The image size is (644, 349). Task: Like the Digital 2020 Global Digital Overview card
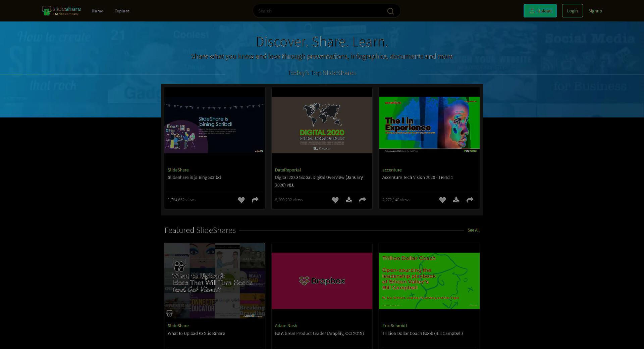click(335, 200)
